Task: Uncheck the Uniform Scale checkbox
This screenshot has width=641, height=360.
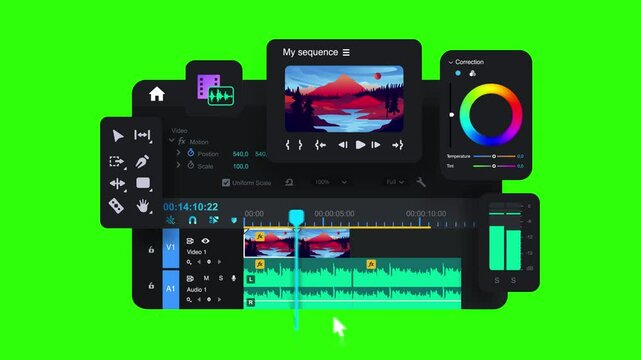Action: coord(226,183)
